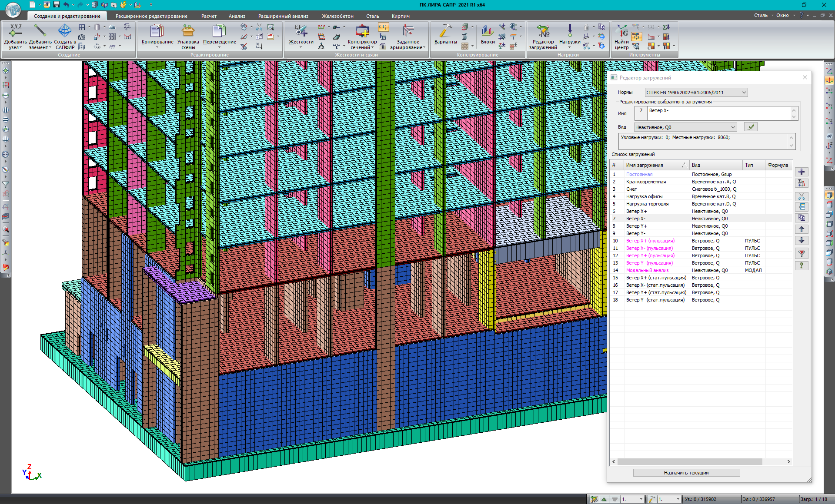Click the Жесткости stiffness tool icon
This screenshot has height=504, width=835.
point(301,31)
